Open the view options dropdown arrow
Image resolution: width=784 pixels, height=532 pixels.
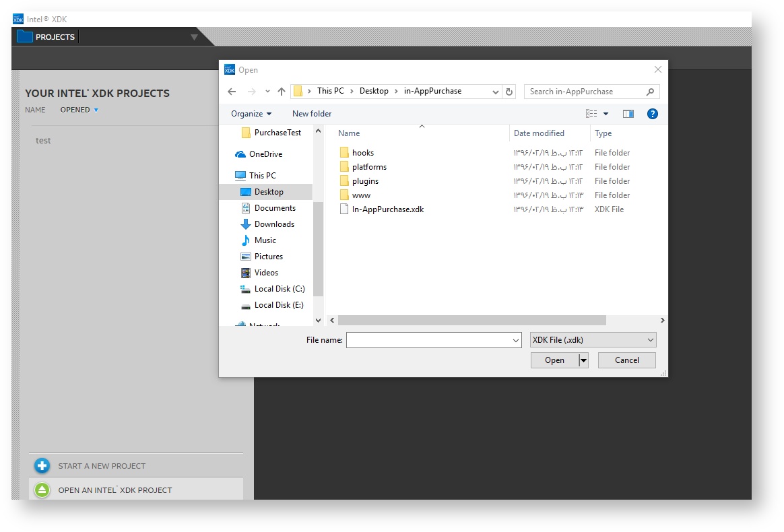pyautogui.click(x=606, y=114)
